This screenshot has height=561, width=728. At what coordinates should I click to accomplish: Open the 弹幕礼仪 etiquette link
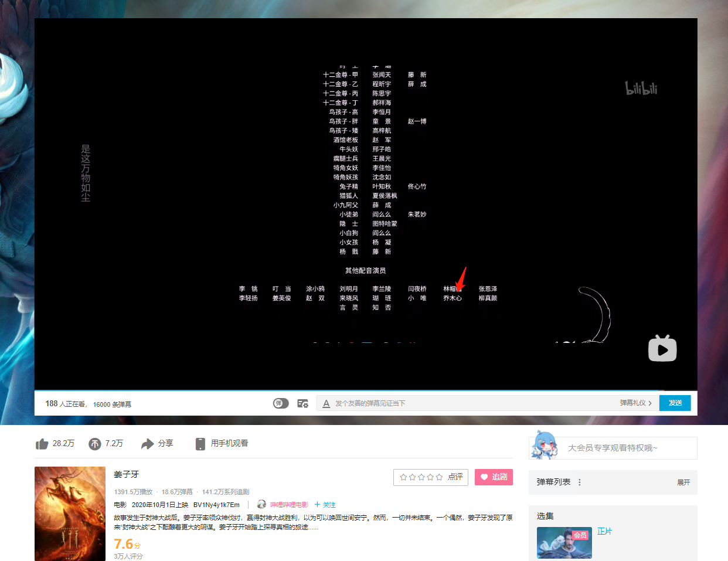click(x=635, y=403)
